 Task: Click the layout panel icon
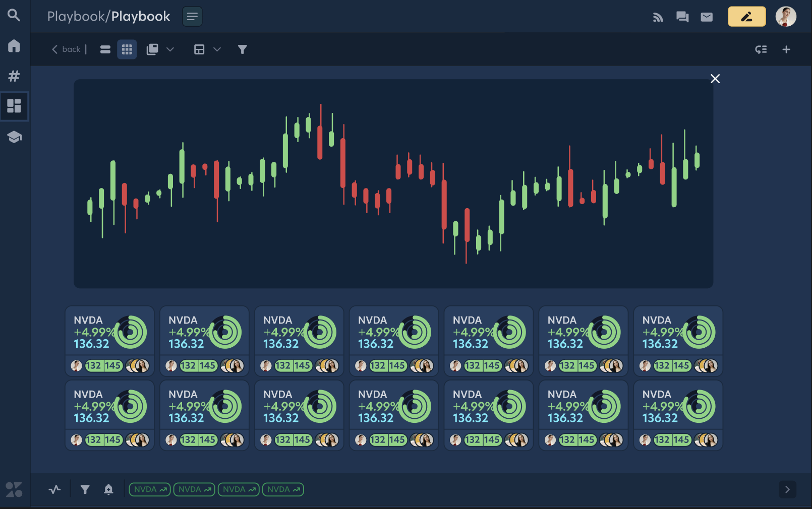pyautogui.click(x=199, y=49)
